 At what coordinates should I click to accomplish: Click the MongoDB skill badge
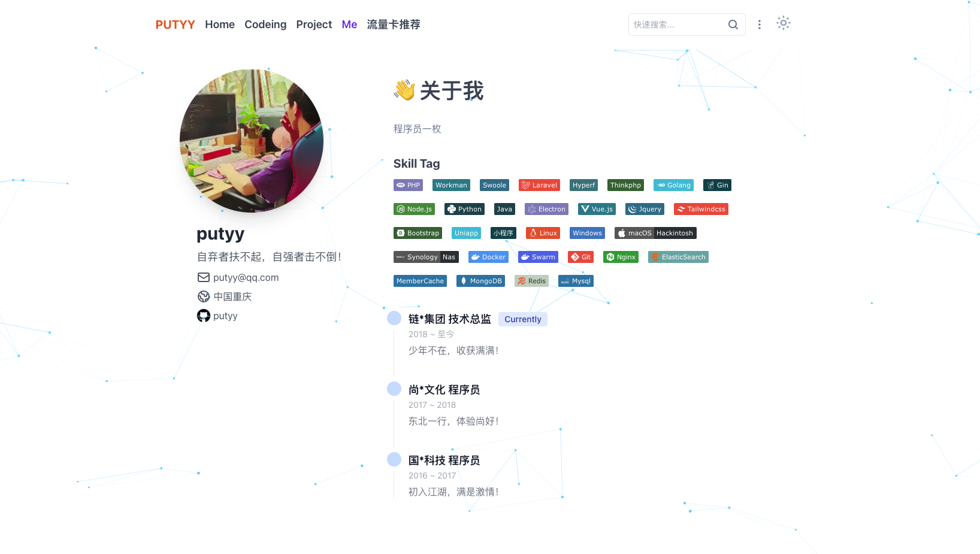coord(480,281)
